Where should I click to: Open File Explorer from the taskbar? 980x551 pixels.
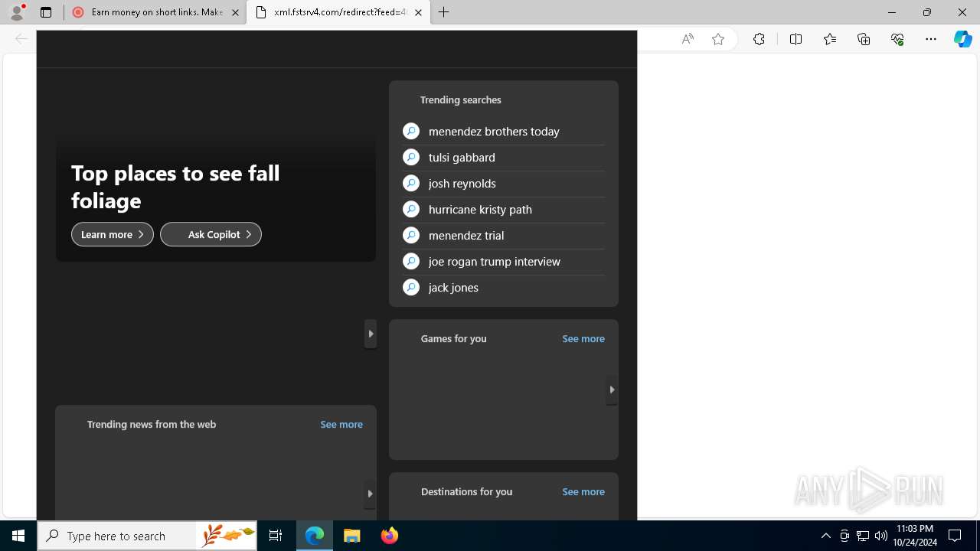click(x=352, y=536)
